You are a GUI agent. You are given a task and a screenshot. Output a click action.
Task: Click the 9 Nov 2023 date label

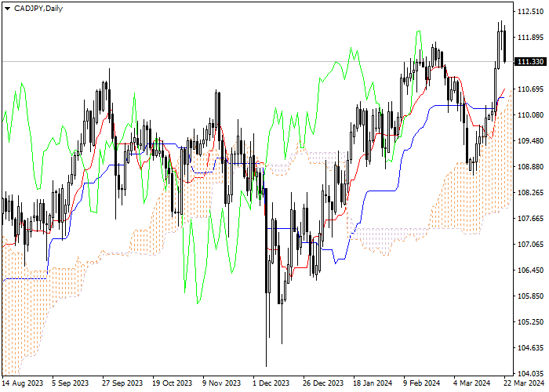pyautogui.click(x=222, y=383)
